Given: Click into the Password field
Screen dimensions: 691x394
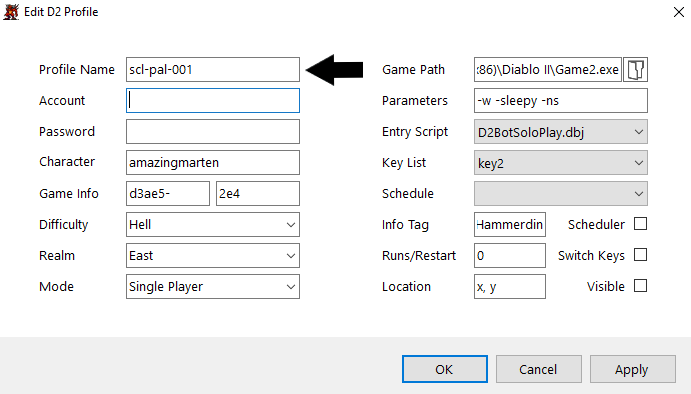Looking at the screenshot, I should (x=213, y=132).
